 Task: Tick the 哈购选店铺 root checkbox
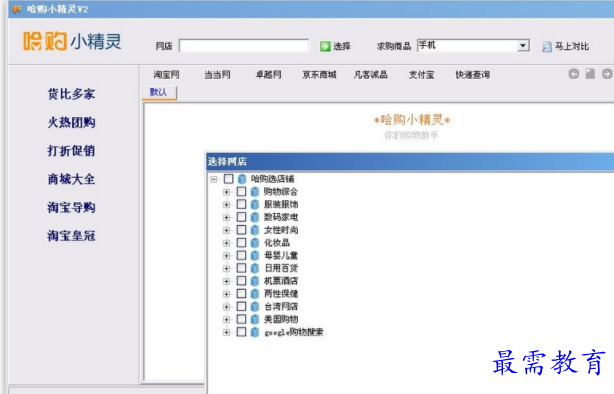coord(229,179)
